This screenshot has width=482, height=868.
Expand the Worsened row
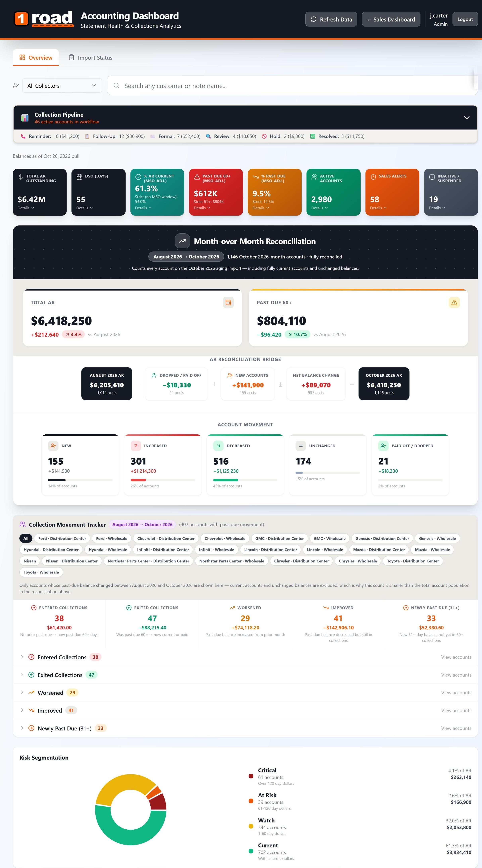pyautogui.click(x=245, y=693)
